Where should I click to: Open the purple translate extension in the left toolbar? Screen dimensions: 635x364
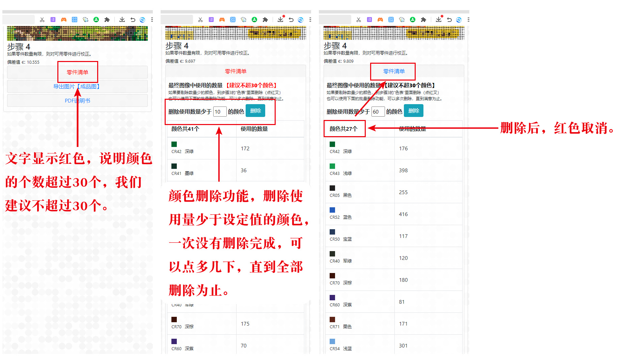[x=53, y=20]
